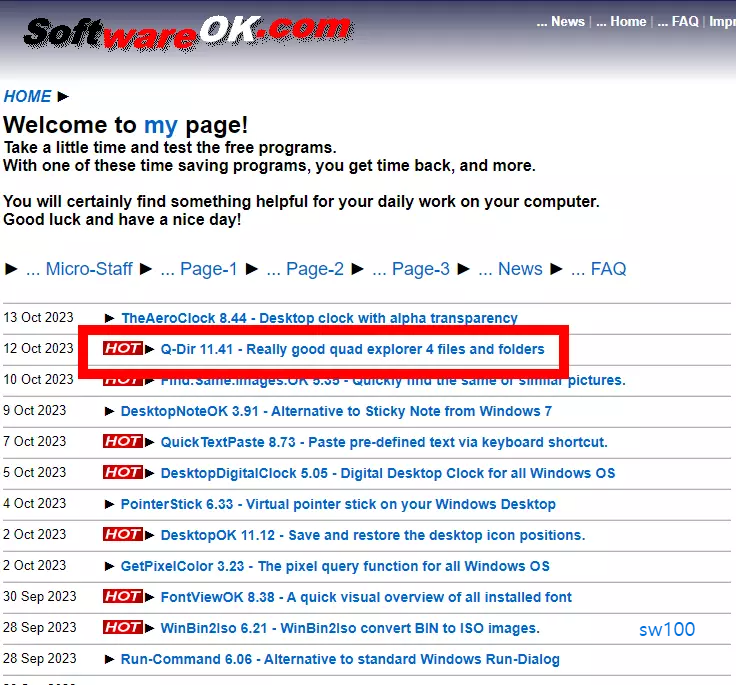
Task: Open Q-Dir 11.41 quad explorer link
Action: click(353, 349)
